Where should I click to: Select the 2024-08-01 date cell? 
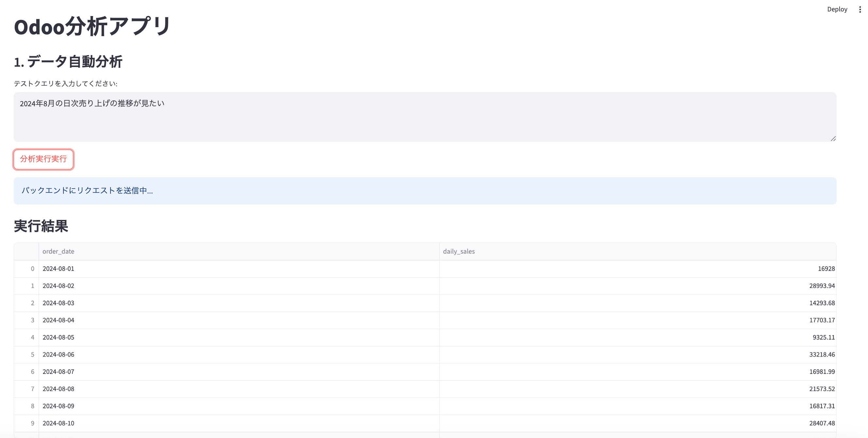coord(58,269)
